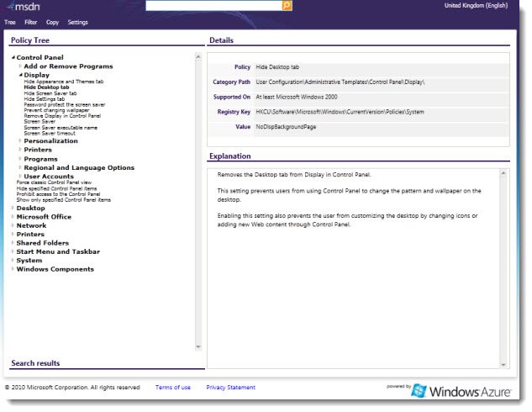Click the NoDispBackgroundPage value text

[286, 127]
